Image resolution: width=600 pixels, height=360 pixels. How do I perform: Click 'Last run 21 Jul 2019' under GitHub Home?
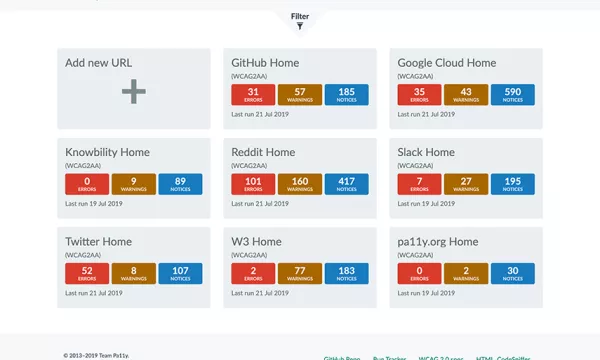[x=260, y=114]
